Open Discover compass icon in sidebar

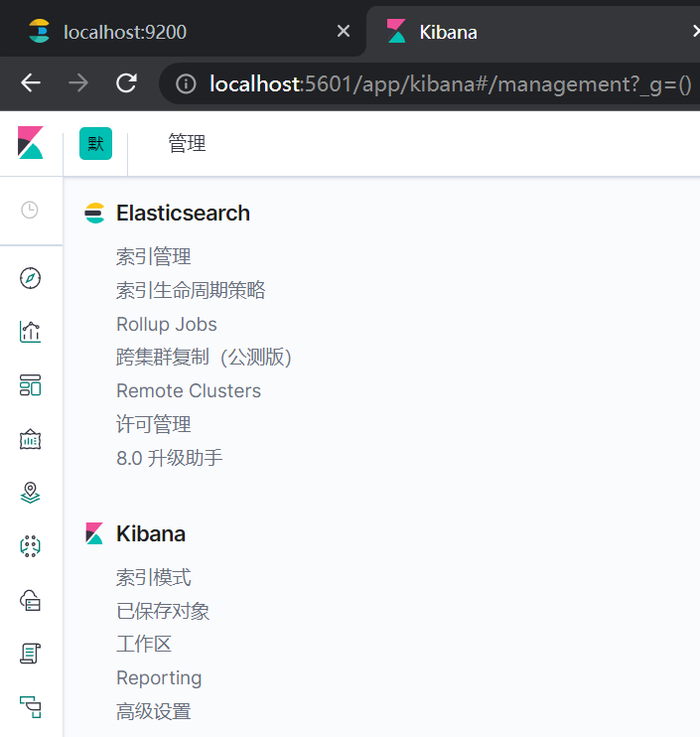point(30,278)
